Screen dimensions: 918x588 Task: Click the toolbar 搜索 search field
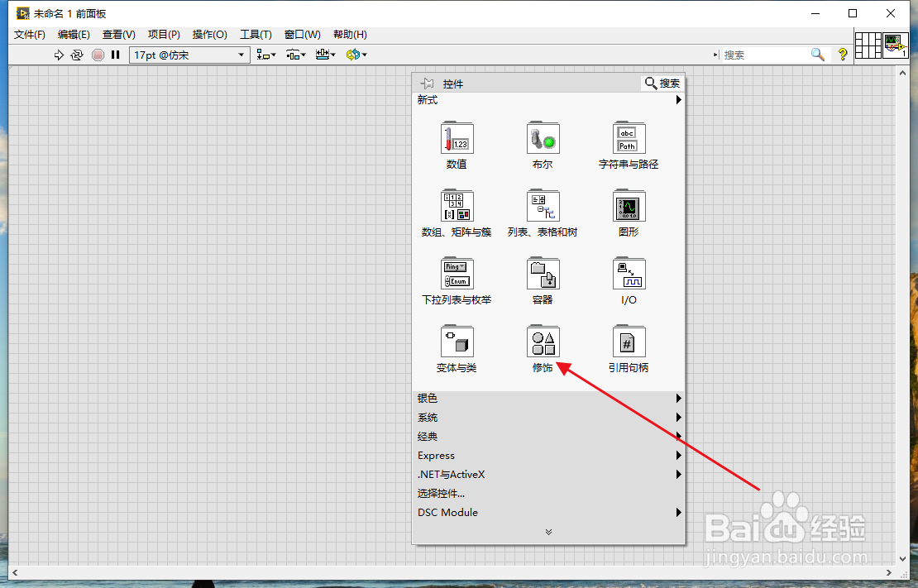click(x=764, y=55)
